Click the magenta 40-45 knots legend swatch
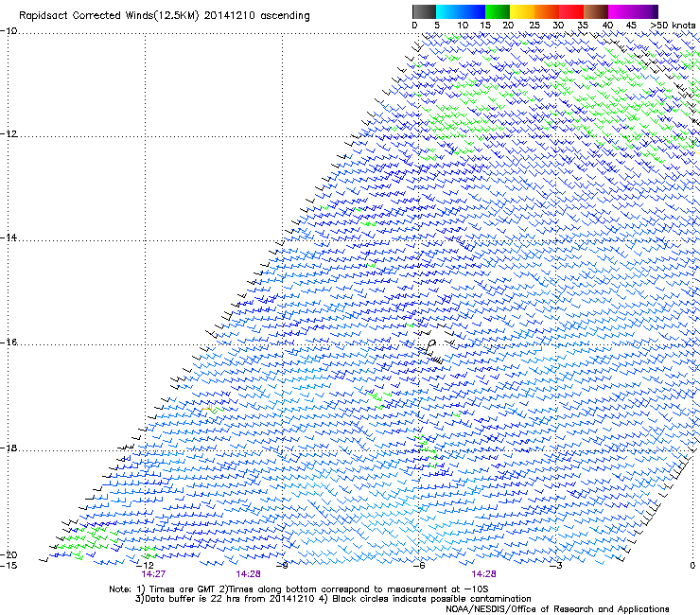 pyautogui.click(x=621, y=11)
